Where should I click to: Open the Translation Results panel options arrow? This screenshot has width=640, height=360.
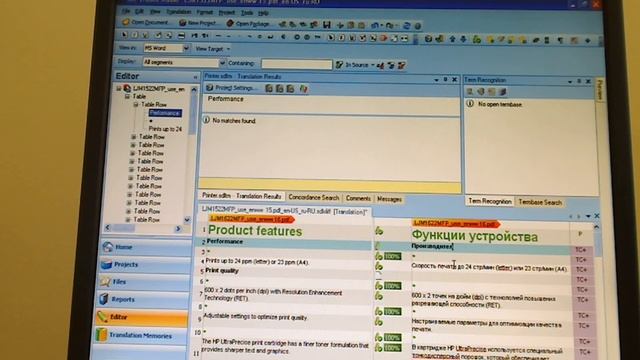point(436,80)
